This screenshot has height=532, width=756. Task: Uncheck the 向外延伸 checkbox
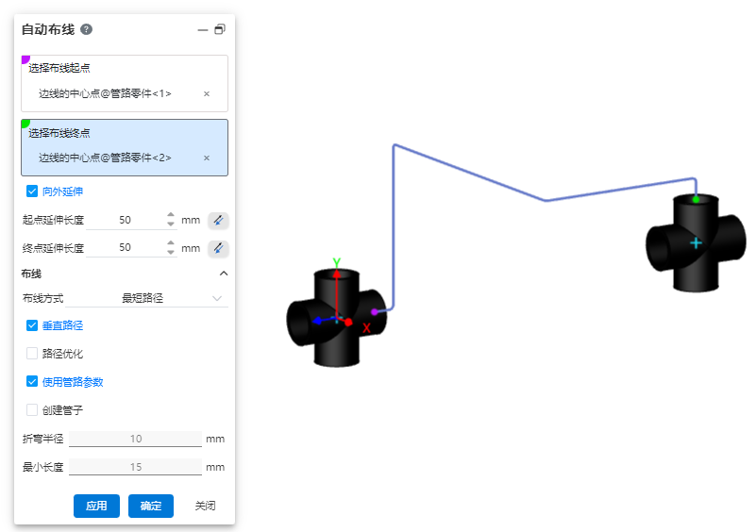click(x=32, y=191)
